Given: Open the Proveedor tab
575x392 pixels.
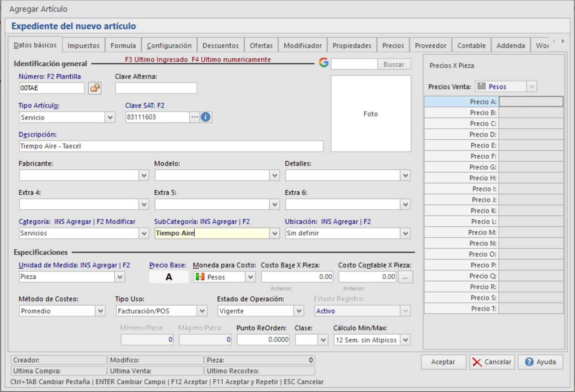Looking at the screenshot, I should (430, 46).
